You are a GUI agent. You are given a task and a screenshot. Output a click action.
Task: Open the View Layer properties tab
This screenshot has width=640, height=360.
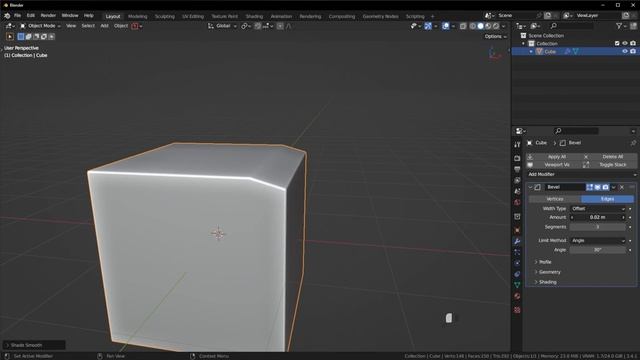(517, 180)
